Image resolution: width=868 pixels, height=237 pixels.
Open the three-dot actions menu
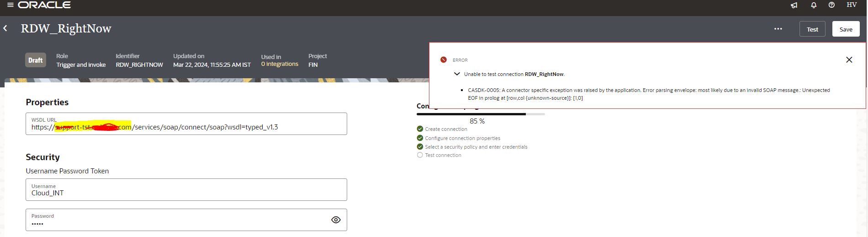point(778,29)
